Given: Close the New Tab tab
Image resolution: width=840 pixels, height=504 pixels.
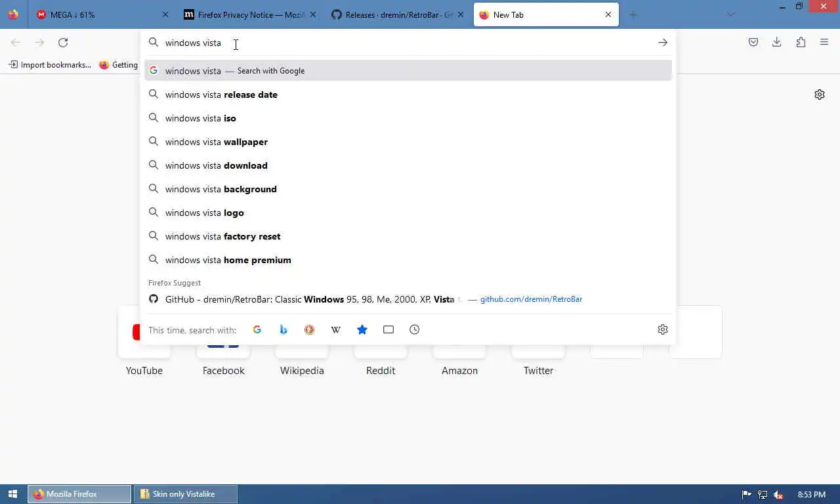Looking at the screenshot, I should coord(608,14).
